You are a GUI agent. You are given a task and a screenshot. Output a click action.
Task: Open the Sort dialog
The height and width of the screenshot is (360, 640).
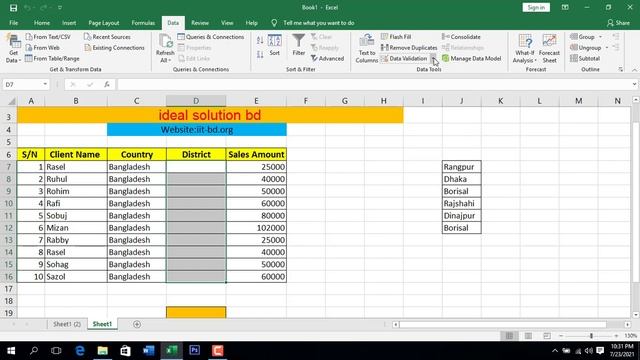[275, 45]
